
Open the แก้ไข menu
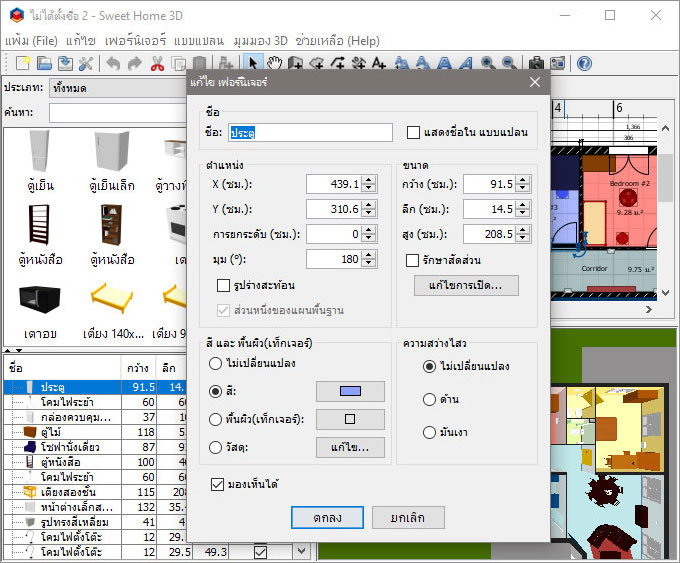[x=81, y=41]
